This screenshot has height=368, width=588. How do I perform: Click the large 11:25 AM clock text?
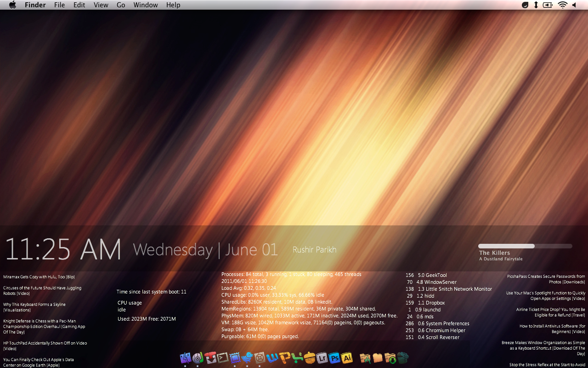(63, 250)
